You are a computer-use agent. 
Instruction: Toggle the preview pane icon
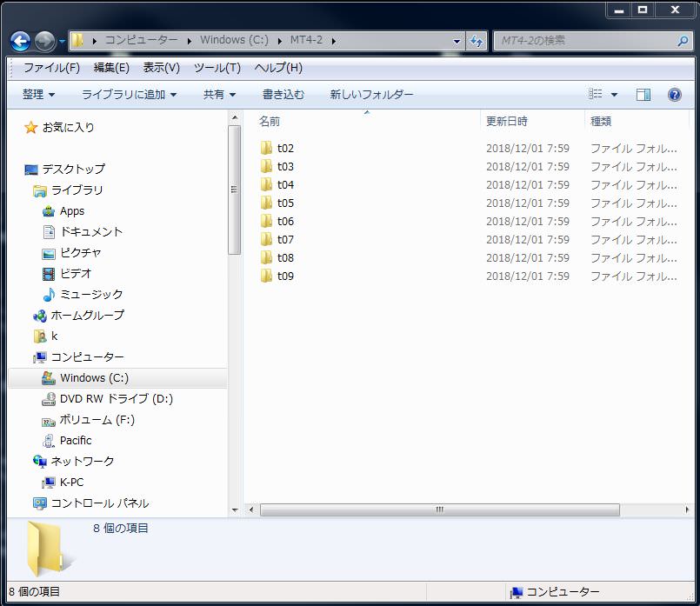(643, 95)
